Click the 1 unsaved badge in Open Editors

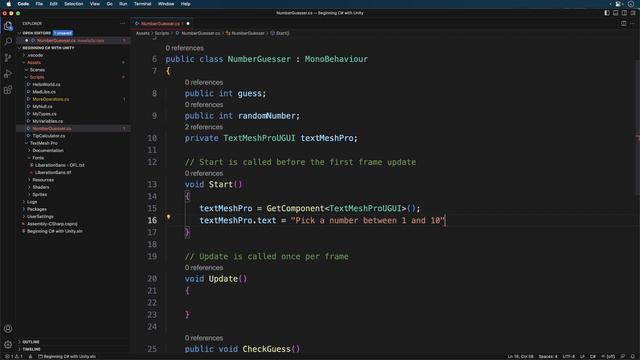pyautogui.click(x=62, y=33)
